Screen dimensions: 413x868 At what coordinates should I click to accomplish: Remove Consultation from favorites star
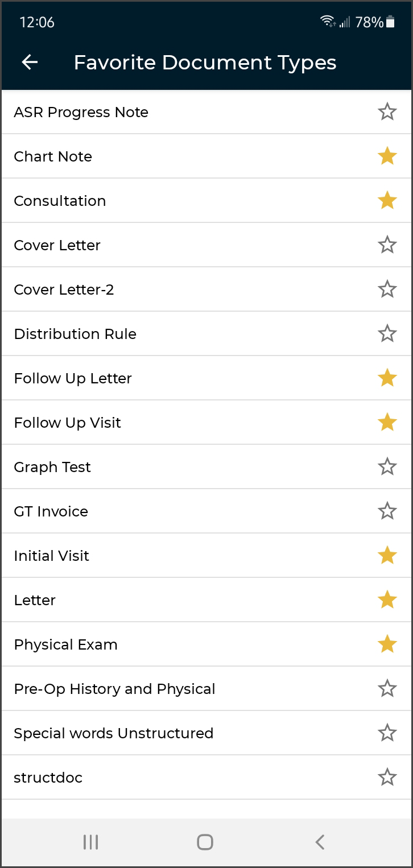click(x=387, y=201)
